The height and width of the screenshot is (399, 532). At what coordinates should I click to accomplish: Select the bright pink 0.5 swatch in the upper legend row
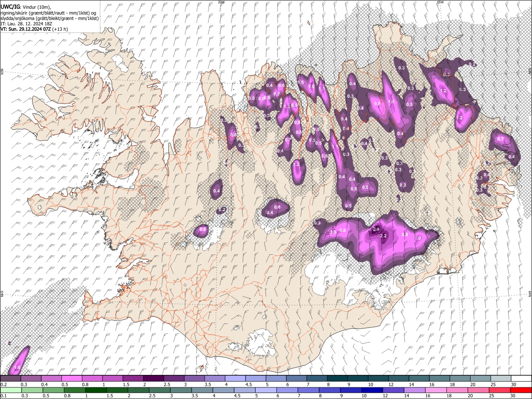click(71, 379)
